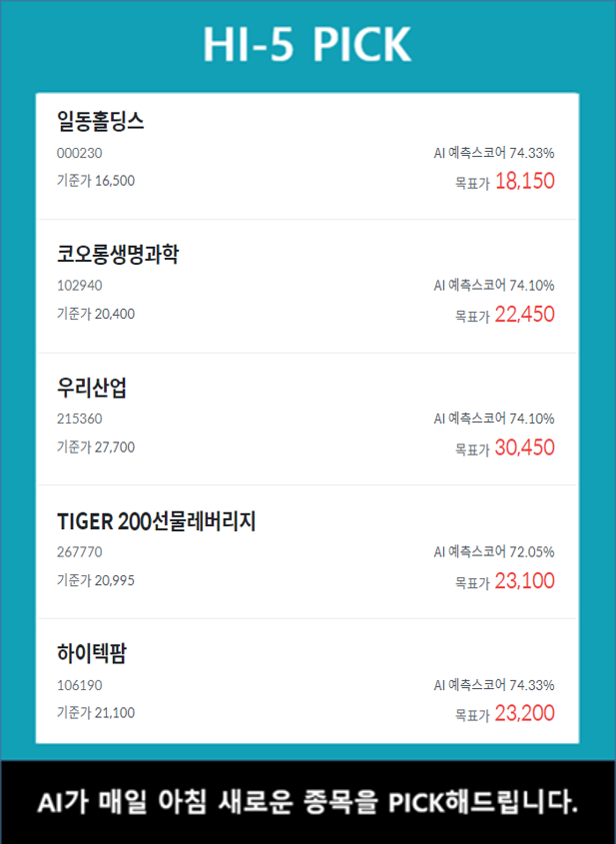Click target price 18,150
616x844 pixels.
(x=524, y=181)
